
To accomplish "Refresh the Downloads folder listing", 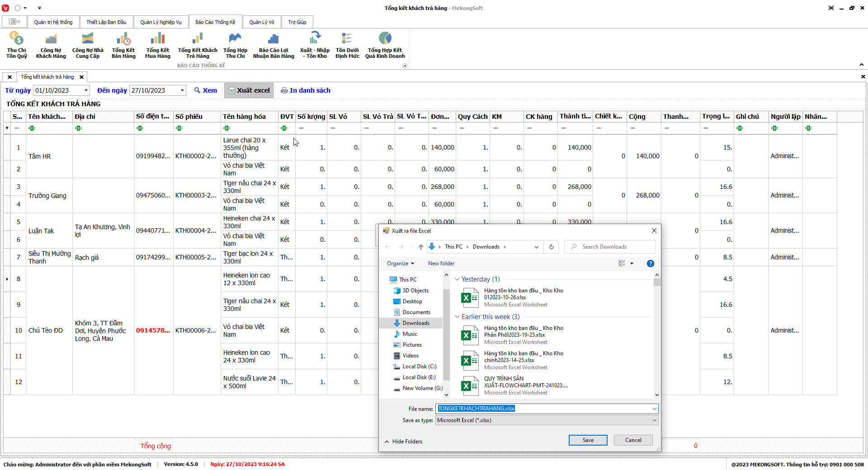I will pos(551,247).
